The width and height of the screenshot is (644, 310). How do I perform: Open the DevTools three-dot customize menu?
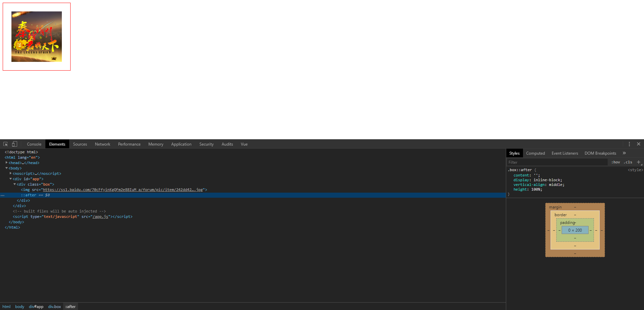pyautogui.click(x=629, y=144)
